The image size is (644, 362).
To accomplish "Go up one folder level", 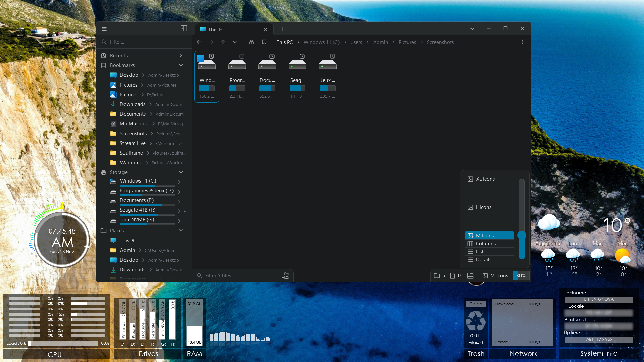I will click(223, 42).
